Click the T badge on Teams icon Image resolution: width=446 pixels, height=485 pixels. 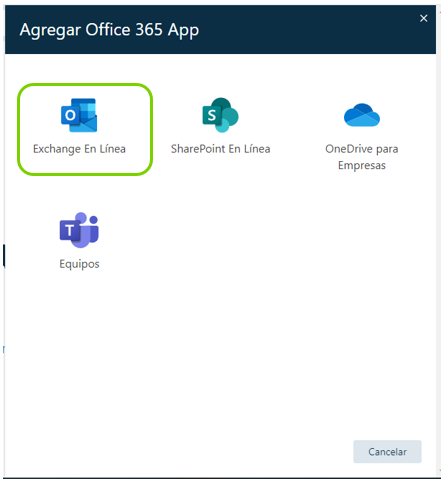coord(69,231)
